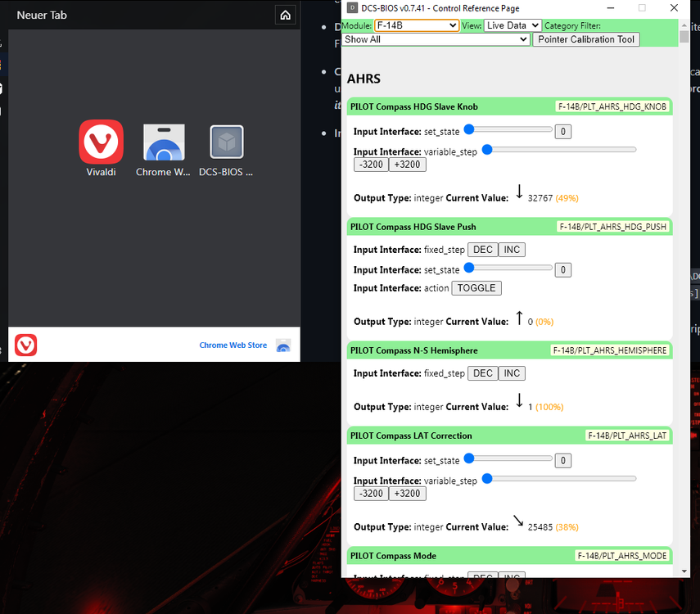Click the F-14B/PLT_AHRS_HDG_KNOB identifier

[x=612, y=106]
